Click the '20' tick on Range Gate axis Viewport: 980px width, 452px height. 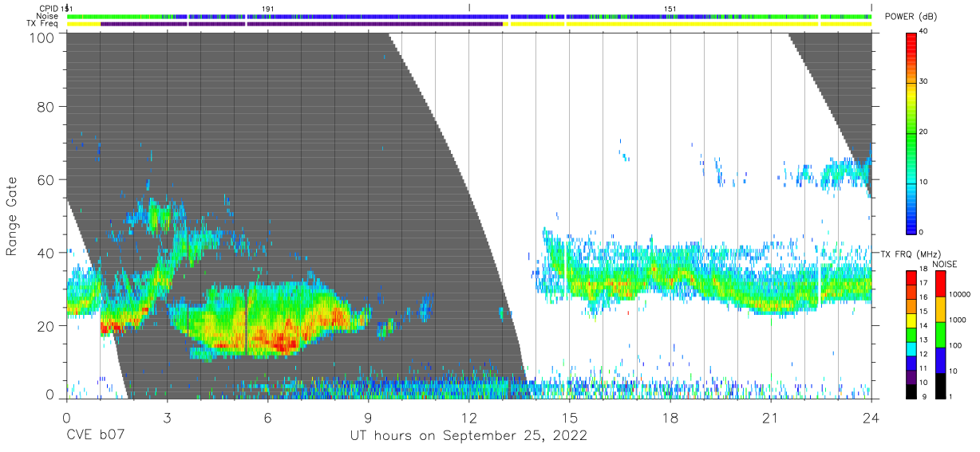(46, 326)
